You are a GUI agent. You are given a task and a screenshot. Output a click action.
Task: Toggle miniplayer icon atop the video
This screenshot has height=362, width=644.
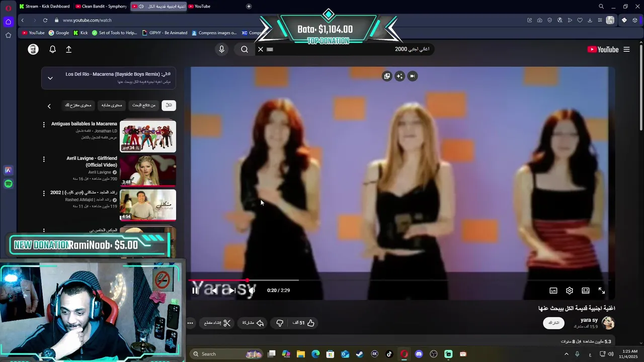(387, 76)
